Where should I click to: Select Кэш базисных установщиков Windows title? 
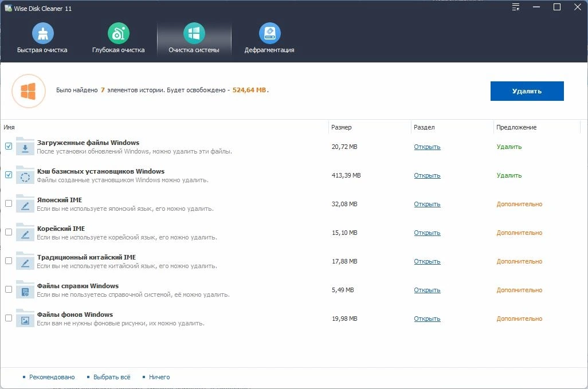point(101,171)
